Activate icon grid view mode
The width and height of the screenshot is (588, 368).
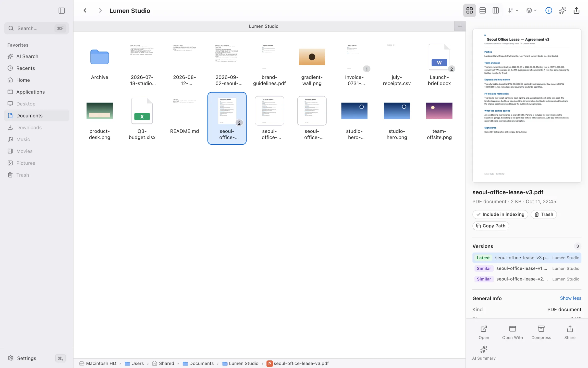pos(469,11)
